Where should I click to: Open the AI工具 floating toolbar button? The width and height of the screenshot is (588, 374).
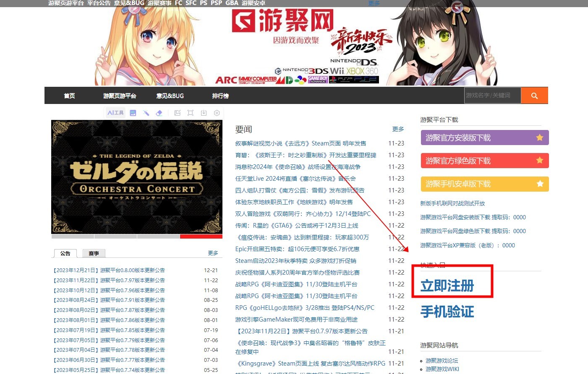(x=115, y=113)
